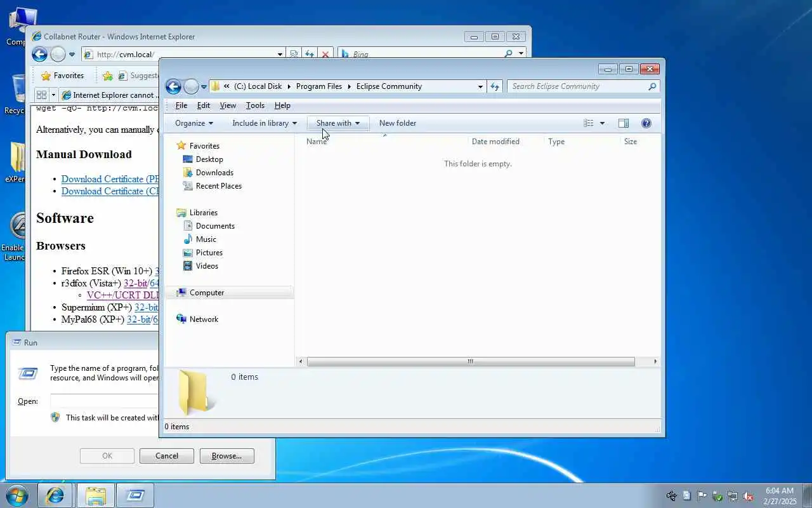
Task: Open Action Center flag tray icon
Action: coord(702,496)
